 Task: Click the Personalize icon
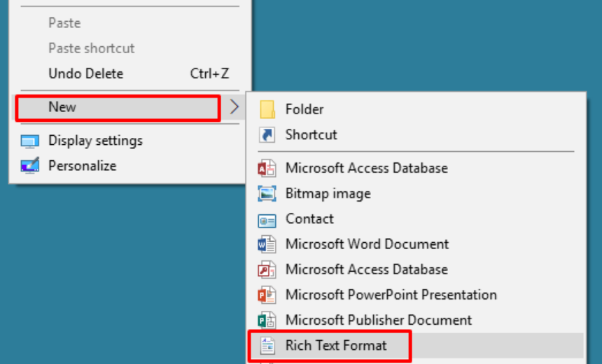[29, 166]
